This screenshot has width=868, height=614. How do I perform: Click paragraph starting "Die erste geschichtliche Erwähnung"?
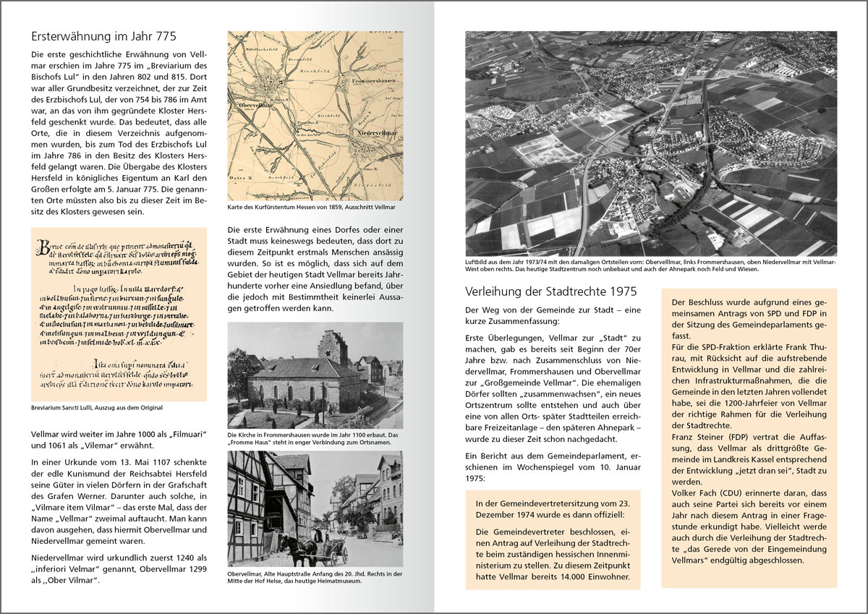(x=119, y=133)
